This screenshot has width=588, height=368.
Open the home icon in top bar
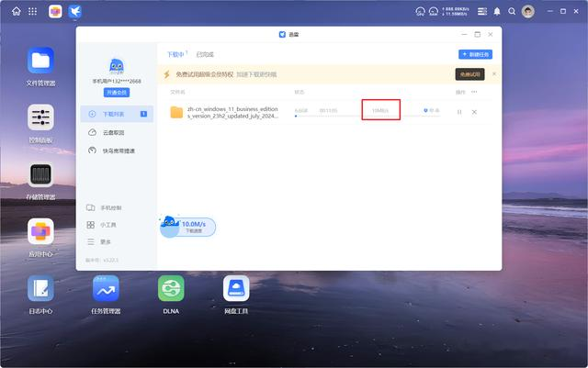click(x=17, y=12)
